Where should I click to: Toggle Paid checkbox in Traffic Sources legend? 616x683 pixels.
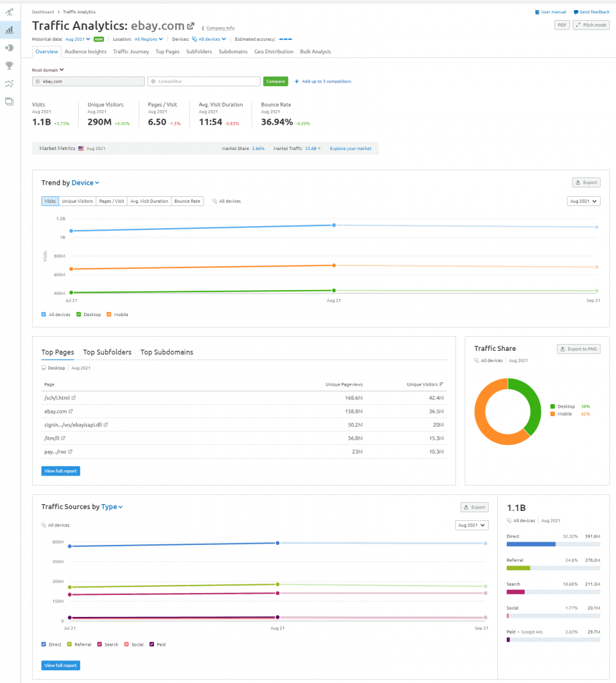(152, 644)
